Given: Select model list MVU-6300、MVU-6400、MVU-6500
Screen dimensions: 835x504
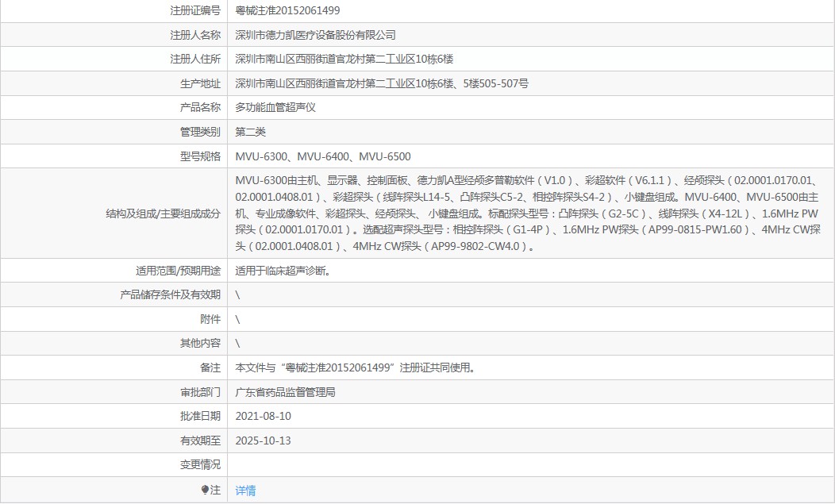Looking at the screenshot, I should (323, 156).
